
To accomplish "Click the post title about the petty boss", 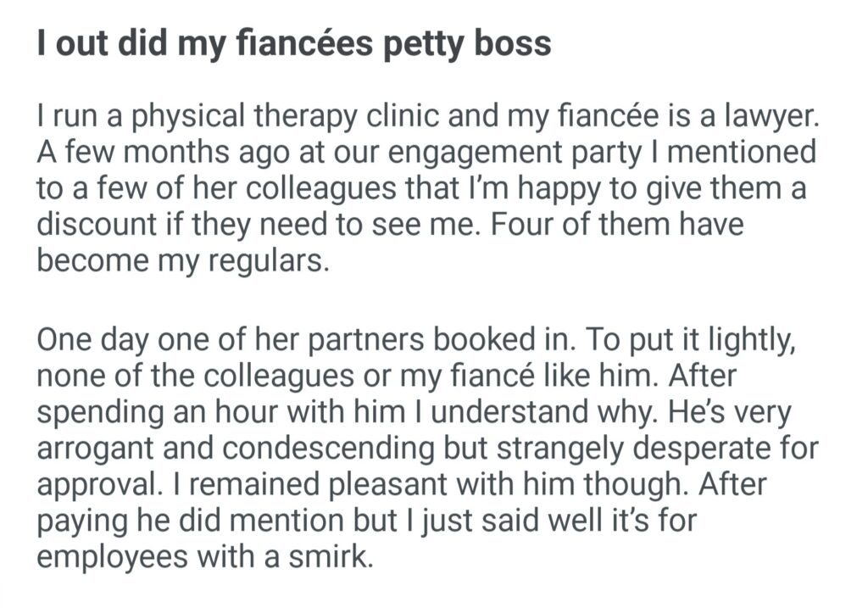I will (x=293, y=42).
